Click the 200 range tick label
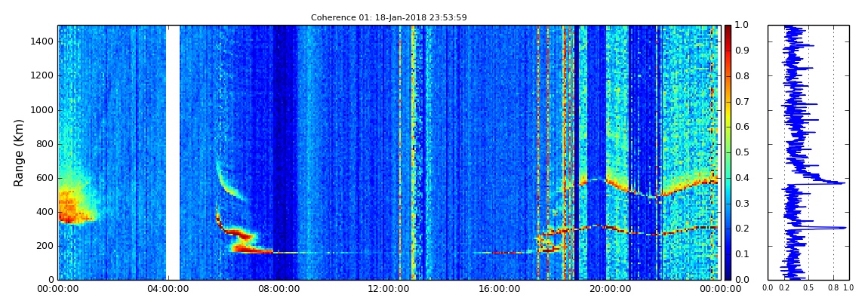This screenshot has height=307, width=868. point(45,246)
